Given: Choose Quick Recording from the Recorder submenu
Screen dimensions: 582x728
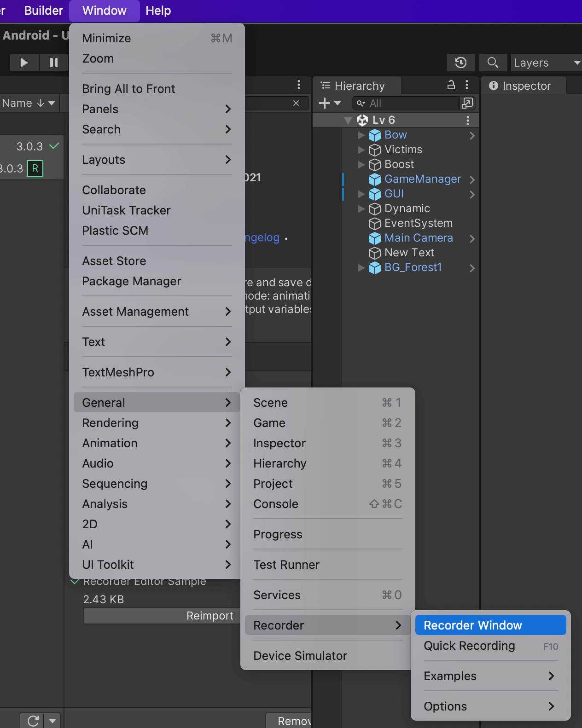Looking at the screenshot, I should click(490, 646).
